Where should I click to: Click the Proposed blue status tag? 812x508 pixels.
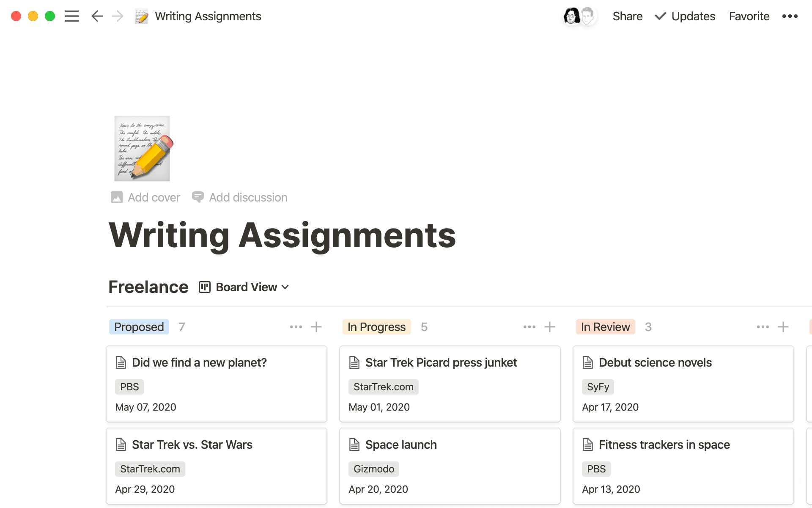[139, 327]
